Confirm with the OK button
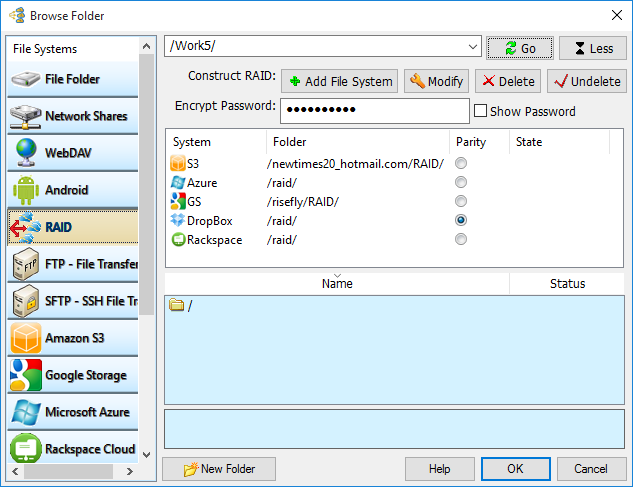Viewport: 633px width, 487px height. click(516, 469)
